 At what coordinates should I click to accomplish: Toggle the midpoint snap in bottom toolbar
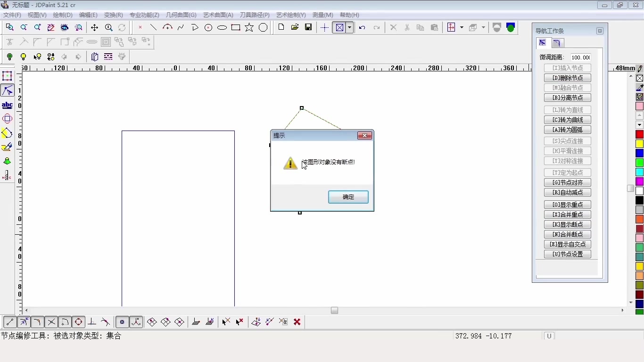[24, 322]
